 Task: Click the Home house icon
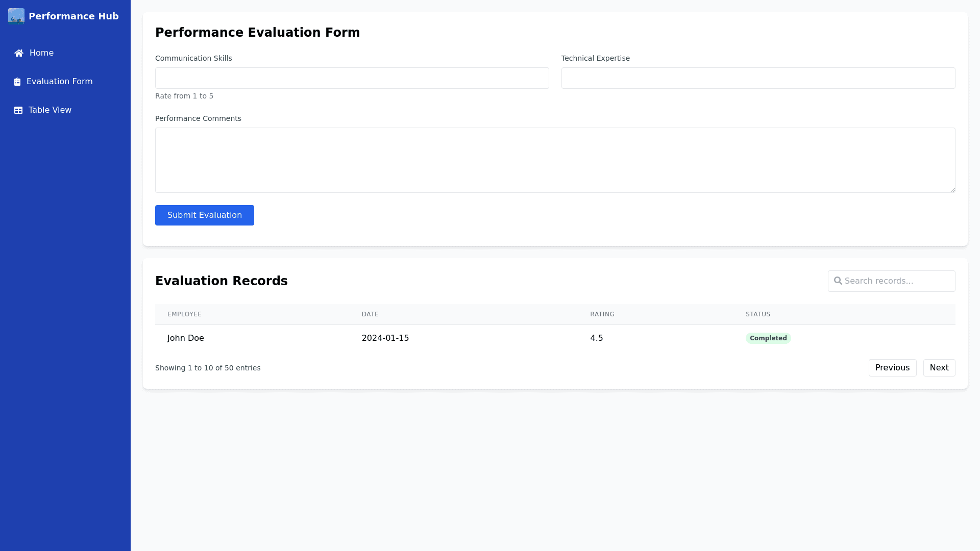pos(19,53)
